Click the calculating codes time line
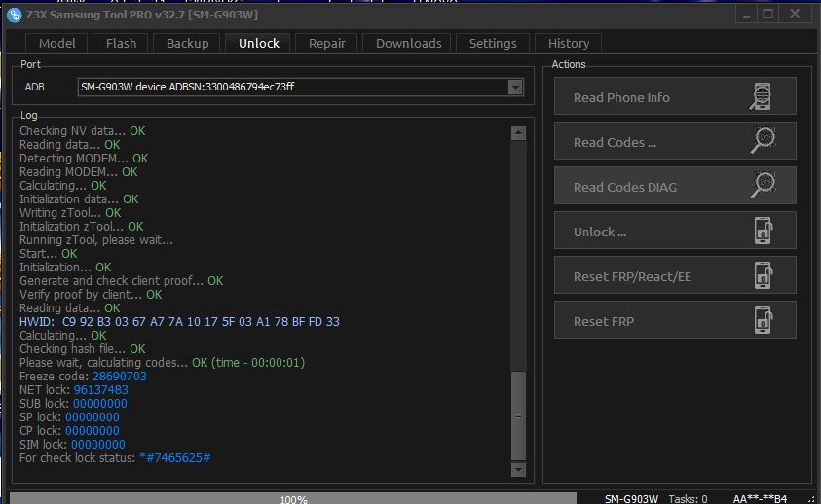This screenshot has width=821, height=504. pyautogui.click(x=163, y=363)
